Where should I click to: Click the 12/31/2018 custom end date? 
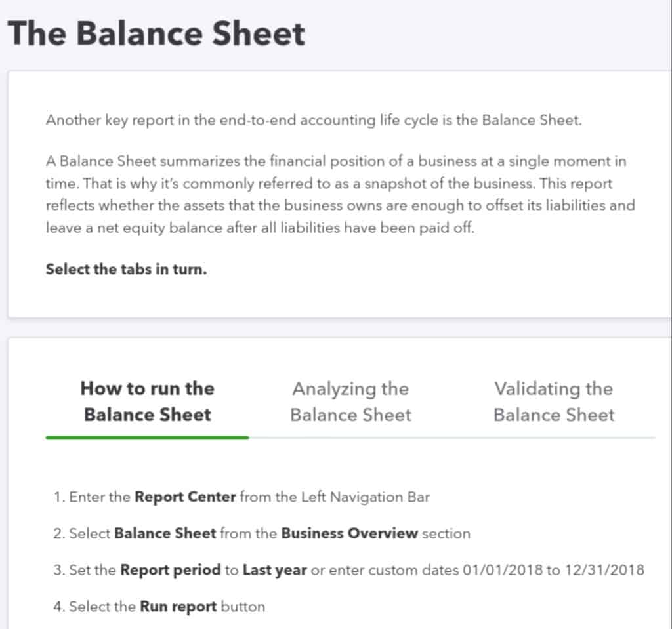click(x=604, y=571)
